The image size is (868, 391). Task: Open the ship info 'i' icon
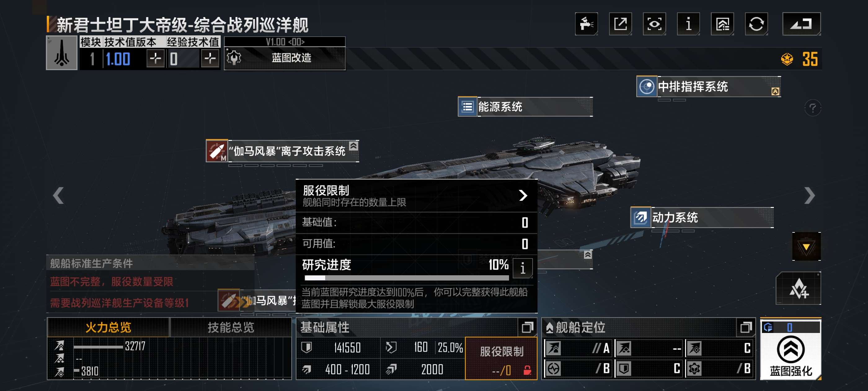[689, 24]
